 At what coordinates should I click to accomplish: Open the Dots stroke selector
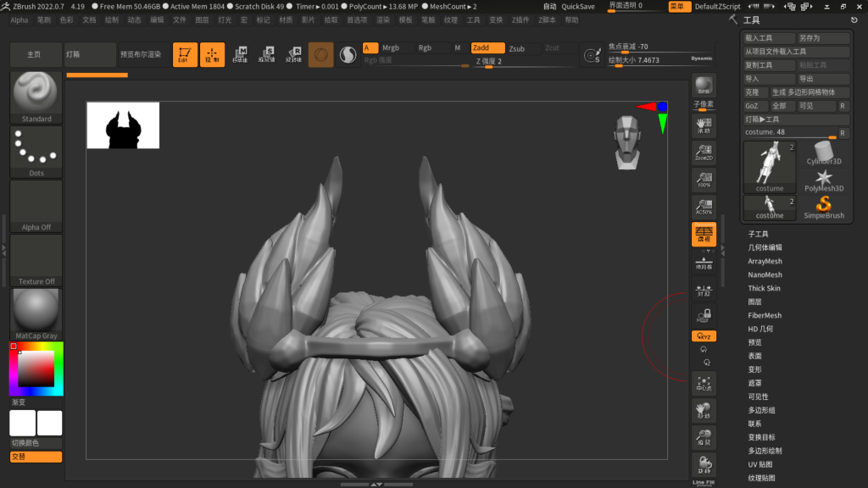[36, 152]
